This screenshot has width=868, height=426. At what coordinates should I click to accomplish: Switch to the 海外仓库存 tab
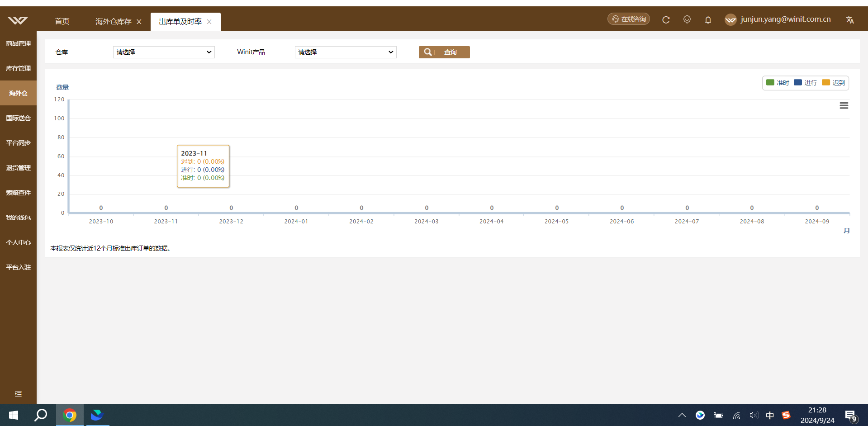113,21
